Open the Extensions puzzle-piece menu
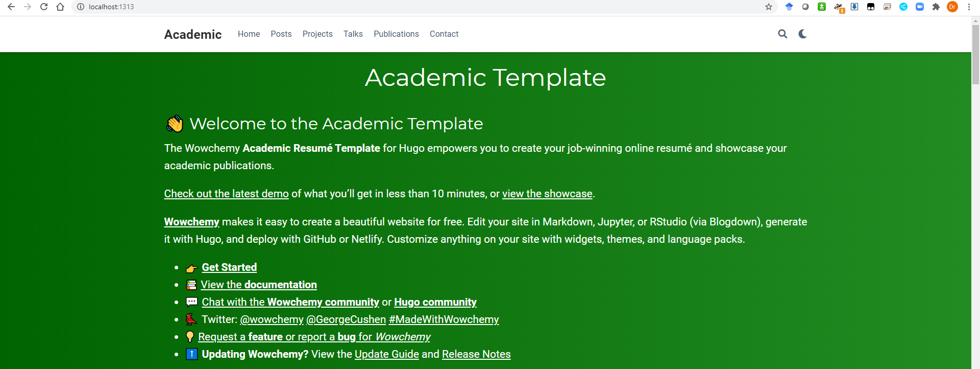980x369 pixels. [936, 7]
